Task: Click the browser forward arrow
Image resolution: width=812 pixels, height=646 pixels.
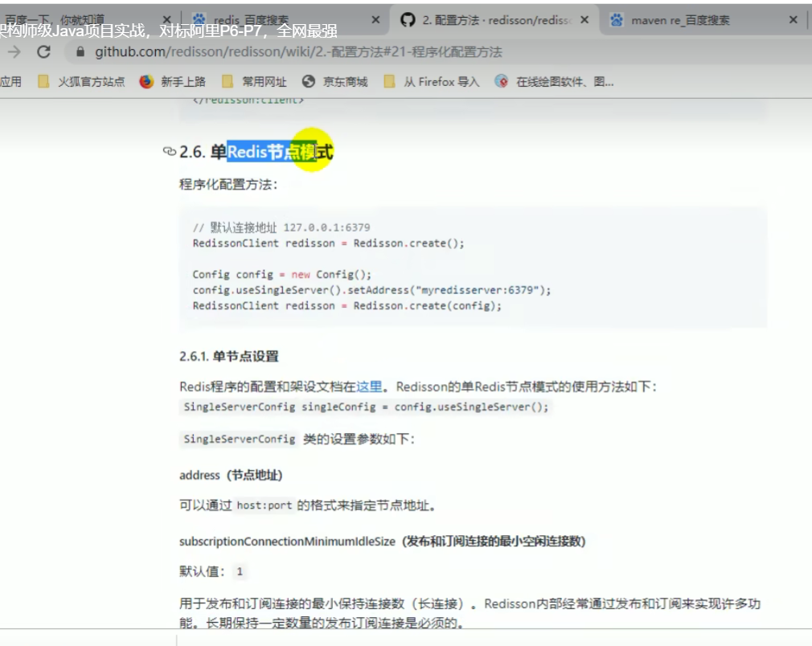Action: click(x=14, y=51)
